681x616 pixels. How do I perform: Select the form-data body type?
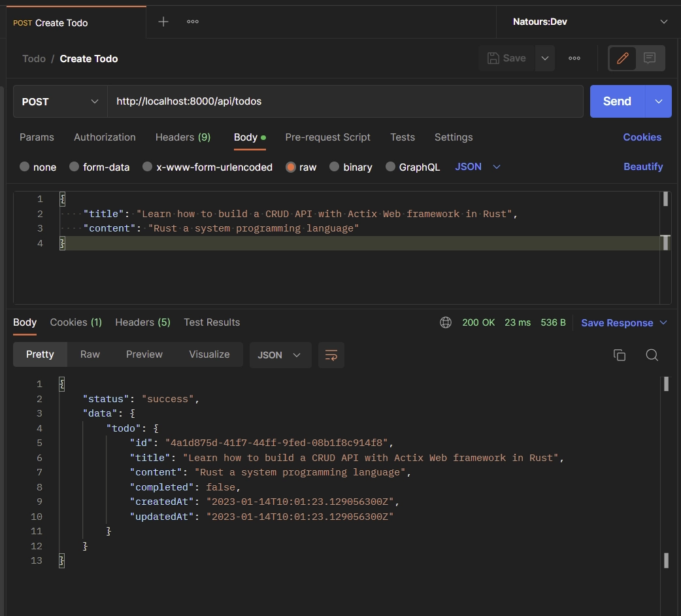coord(75,167)
